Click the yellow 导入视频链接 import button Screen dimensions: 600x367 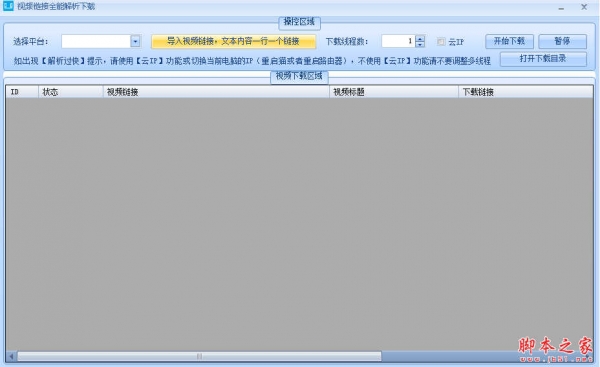pyautogui.click(x=233, y=41)
